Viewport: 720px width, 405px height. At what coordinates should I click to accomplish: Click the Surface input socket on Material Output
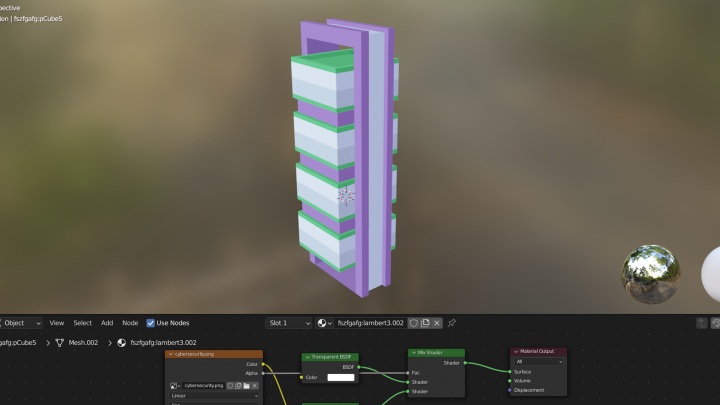(x=510, y=372)
